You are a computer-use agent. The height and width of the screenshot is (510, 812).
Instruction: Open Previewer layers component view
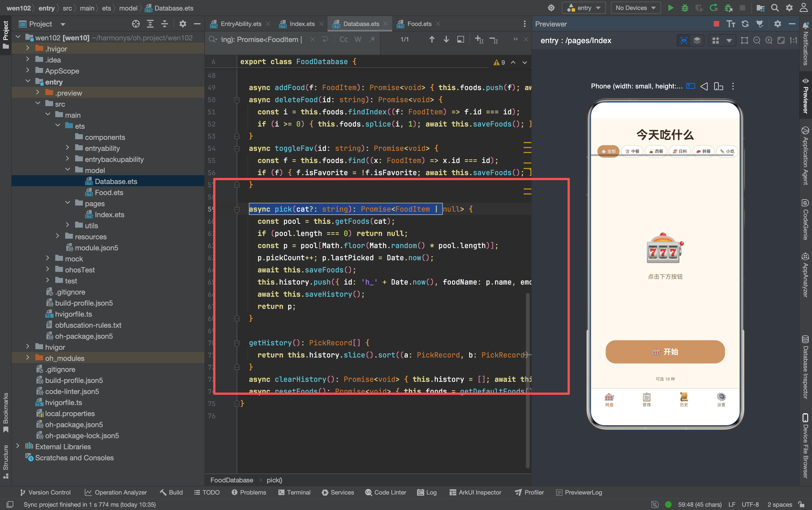[x=697, y=41]
